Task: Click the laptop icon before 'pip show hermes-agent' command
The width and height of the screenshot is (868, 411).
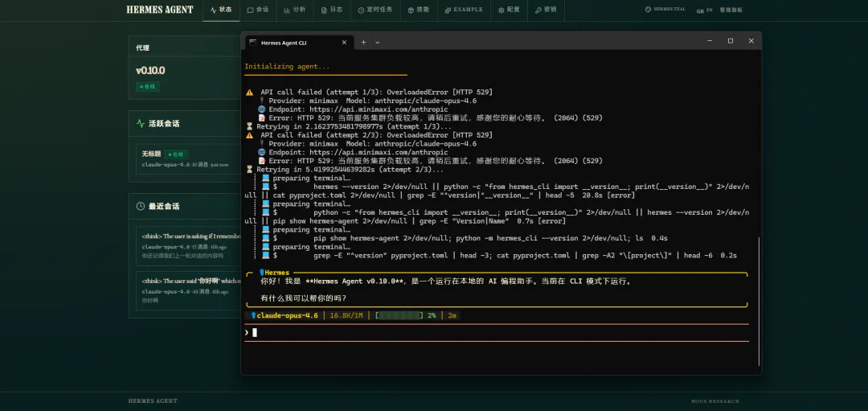Action: tap(266, 238)
